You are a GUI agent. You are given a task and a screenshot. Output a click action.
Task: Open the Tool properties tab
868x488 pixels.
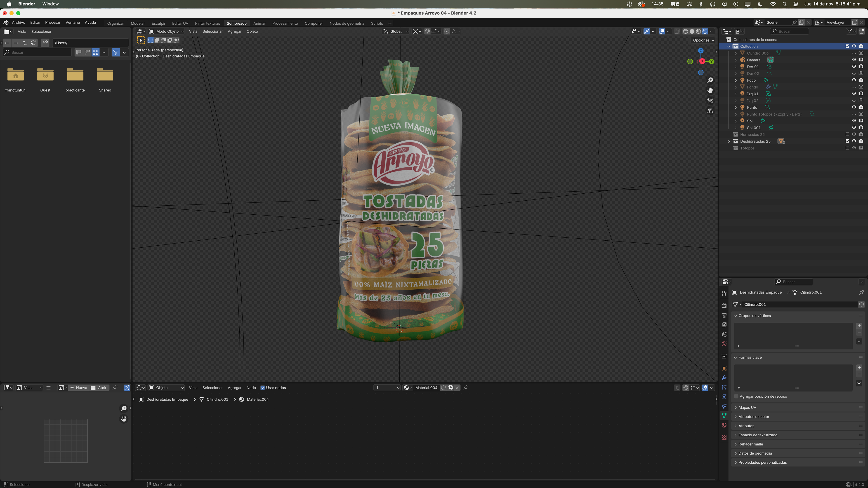point(724,294)
